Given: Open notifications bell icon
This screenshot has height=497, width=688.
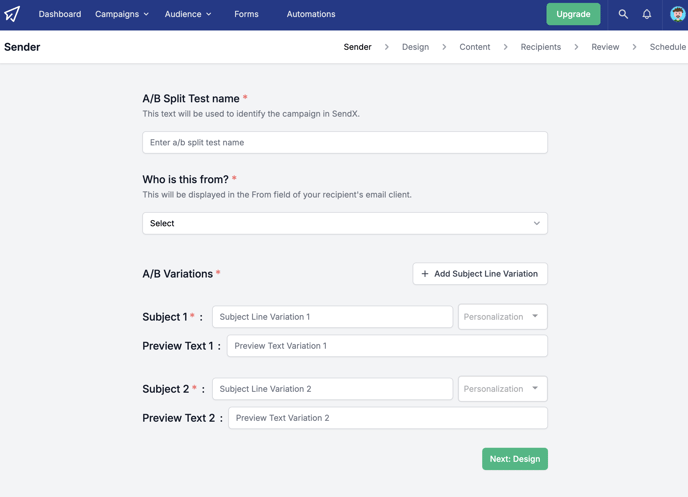Looking at the screenshot, I should click(647, 14).
